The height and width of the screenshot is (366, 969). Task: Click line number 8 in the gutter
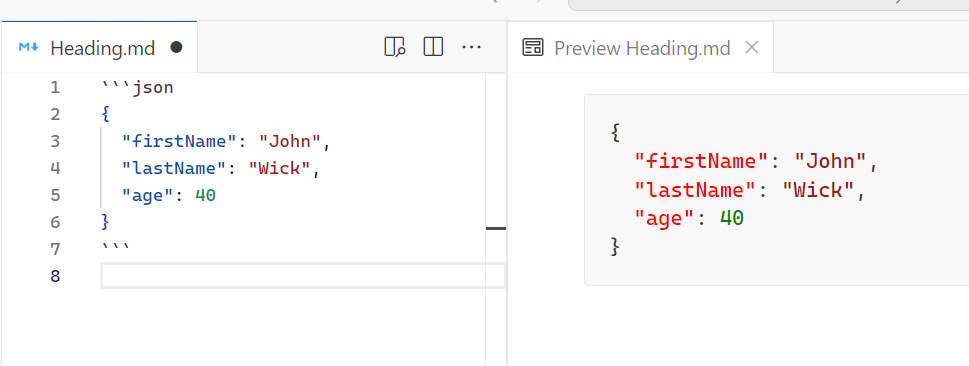pyautogui.click(x=56, y=276)
